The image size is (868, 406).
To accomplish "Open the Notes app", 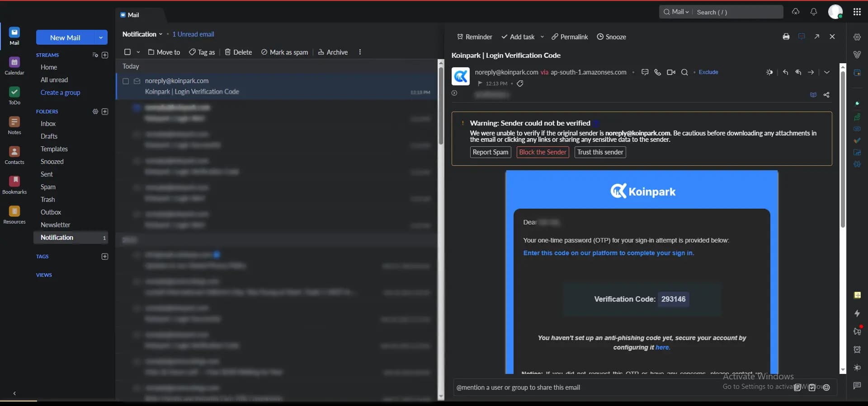I will [x=14, y=125].
